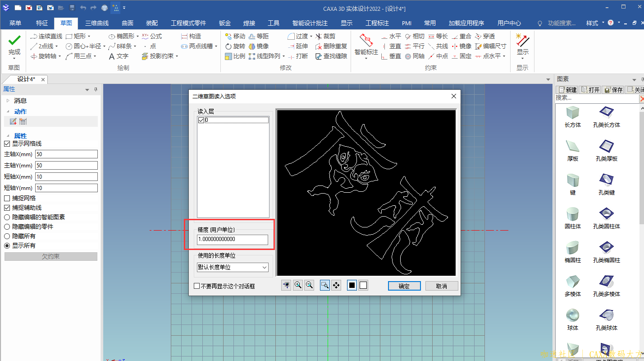
Task: Open the 三维曲线 ribbon tab
Action: (96, 23)
